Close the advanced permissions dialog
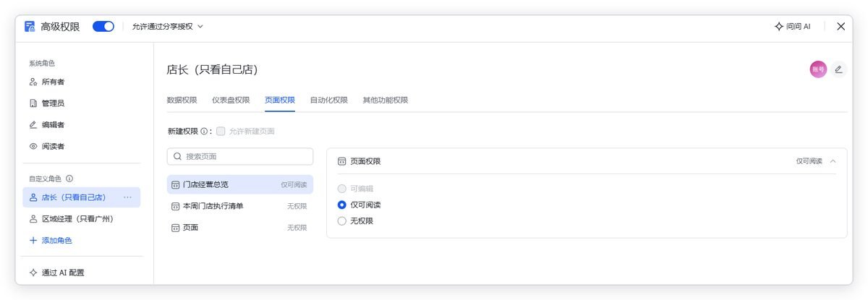 click(841, 26)
